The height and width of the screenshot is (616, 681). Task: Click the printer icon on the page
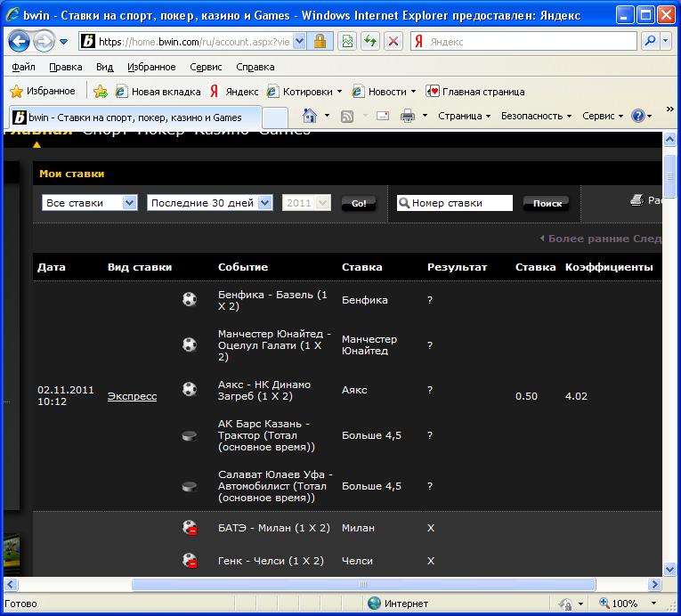636,200
